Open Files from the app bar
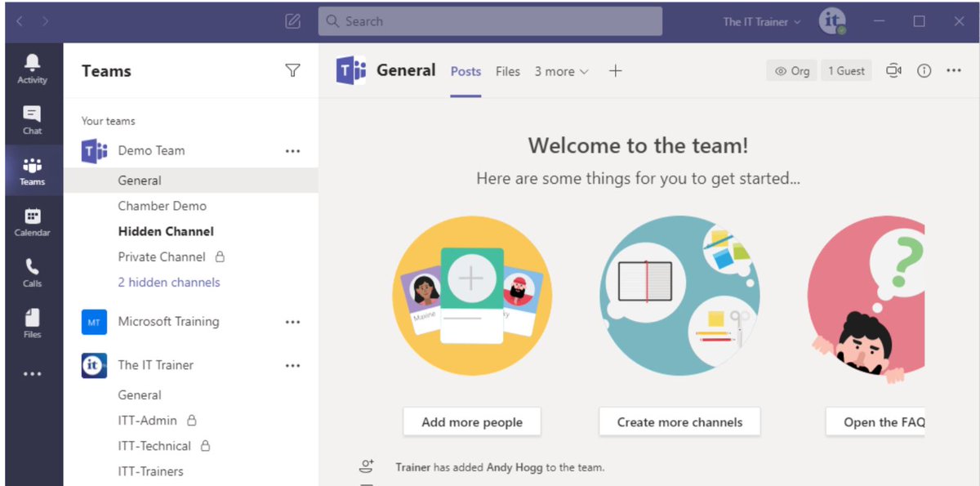Image resolution: width=980 pixels, height=486 pixels. tap(32, 323)
